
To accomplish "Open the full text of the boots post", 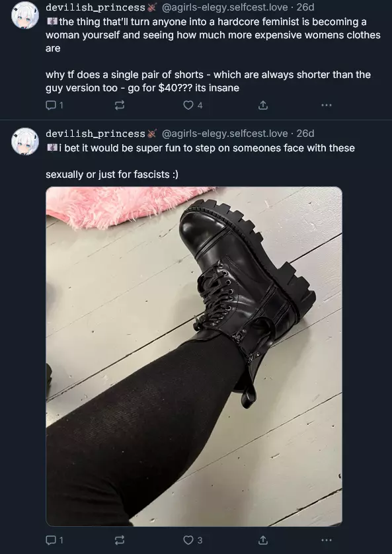I will (200, 161).
